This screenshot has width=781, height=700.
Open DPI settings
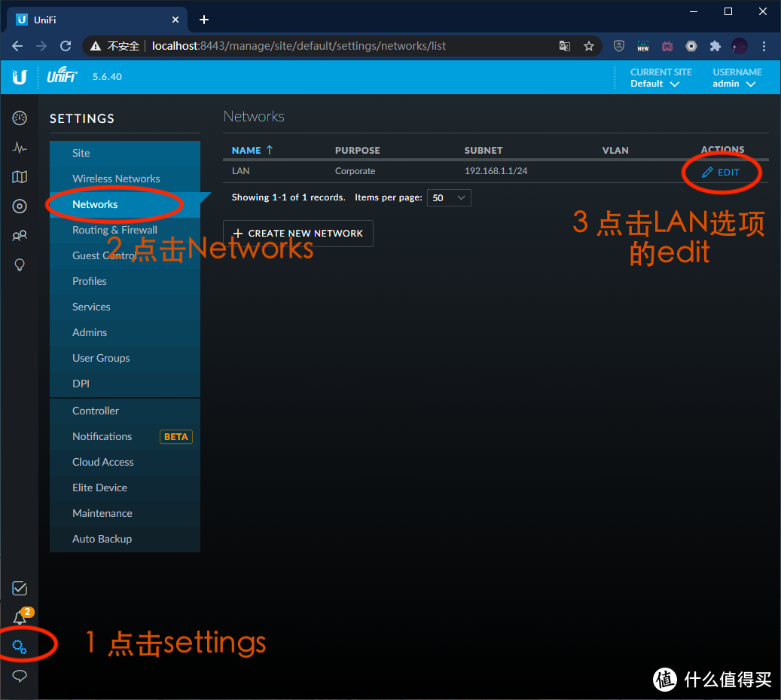click(x=125, y=384)
